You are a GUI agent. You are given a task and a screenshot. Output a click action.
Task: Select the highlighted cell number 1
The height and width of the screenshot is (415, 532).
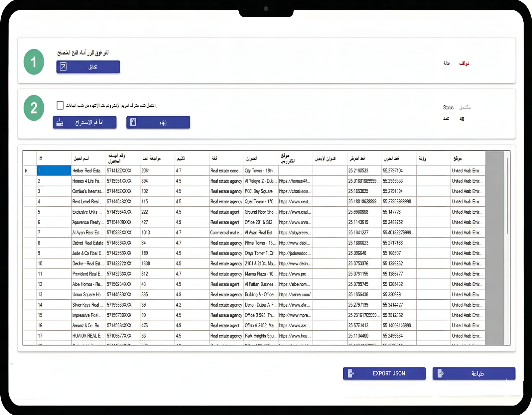[54, 171]
